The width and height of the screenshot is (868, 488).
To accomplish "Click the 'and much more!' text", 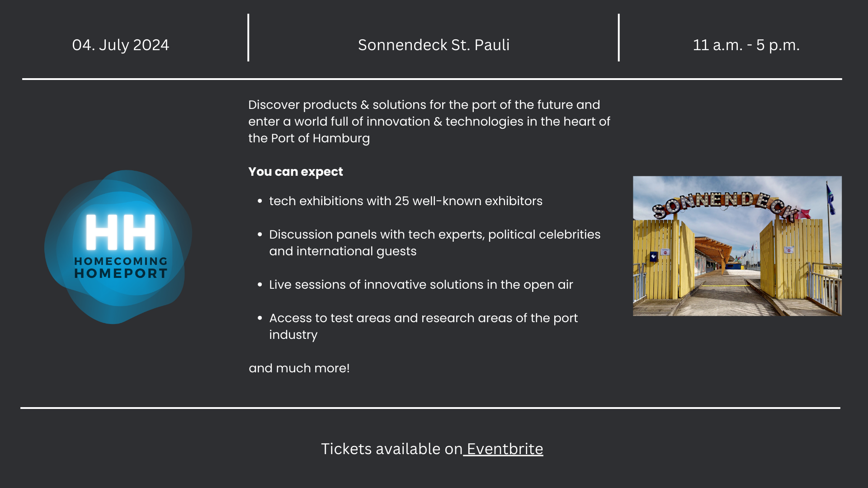I will [299, 368].
